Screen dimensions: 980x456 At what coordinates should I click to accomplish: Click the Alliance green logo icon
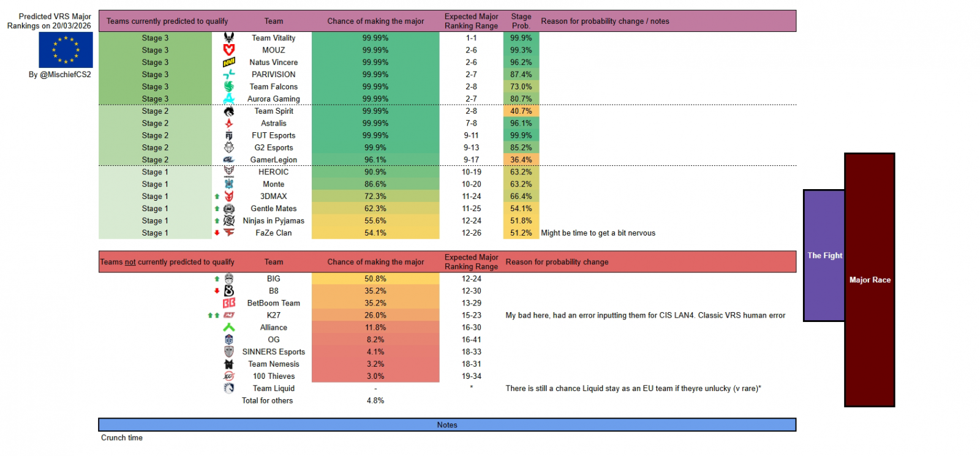pos(228,327)
